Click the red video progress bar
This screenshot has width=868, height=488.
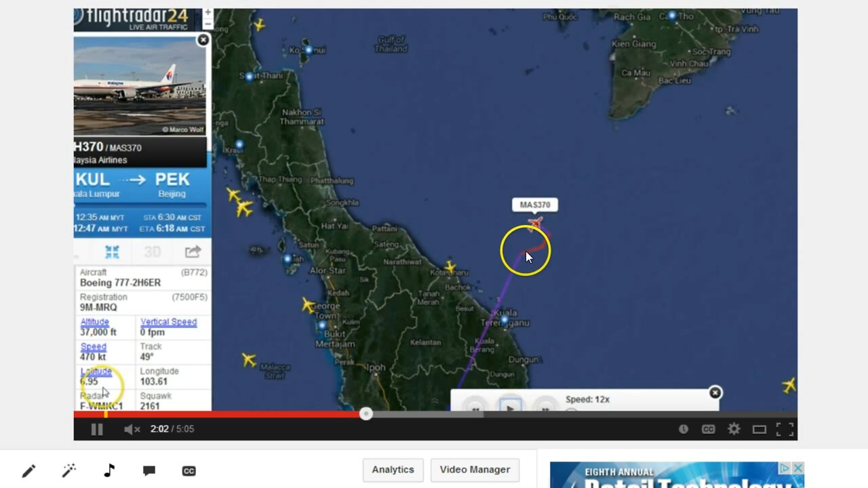point(220,413)
